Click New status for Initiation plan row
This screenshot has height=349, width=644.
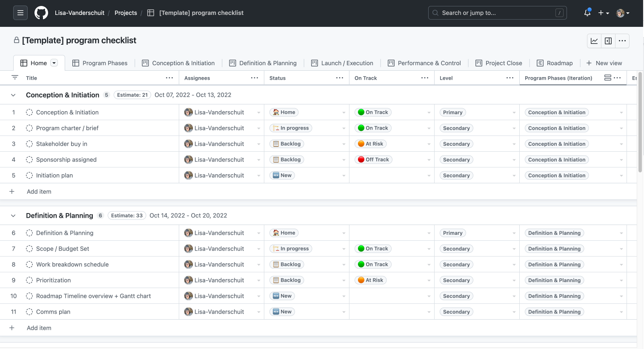pos(282,175)
